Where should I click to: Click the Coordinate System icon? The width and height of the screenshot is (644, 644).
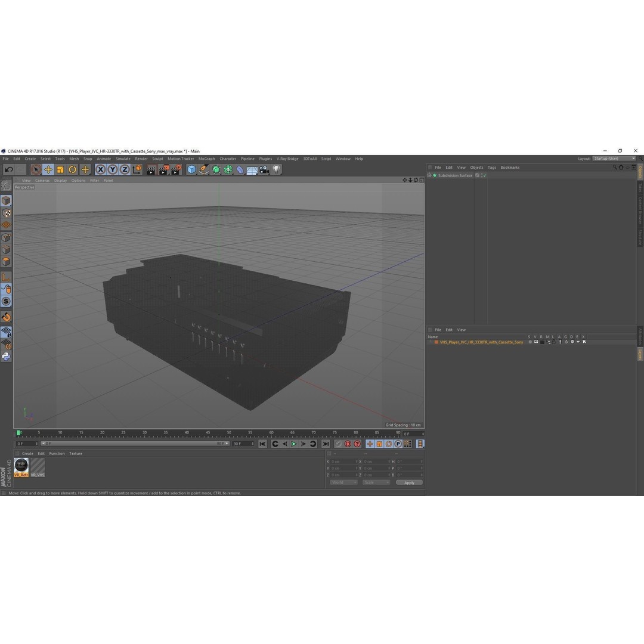coord(137,169)
